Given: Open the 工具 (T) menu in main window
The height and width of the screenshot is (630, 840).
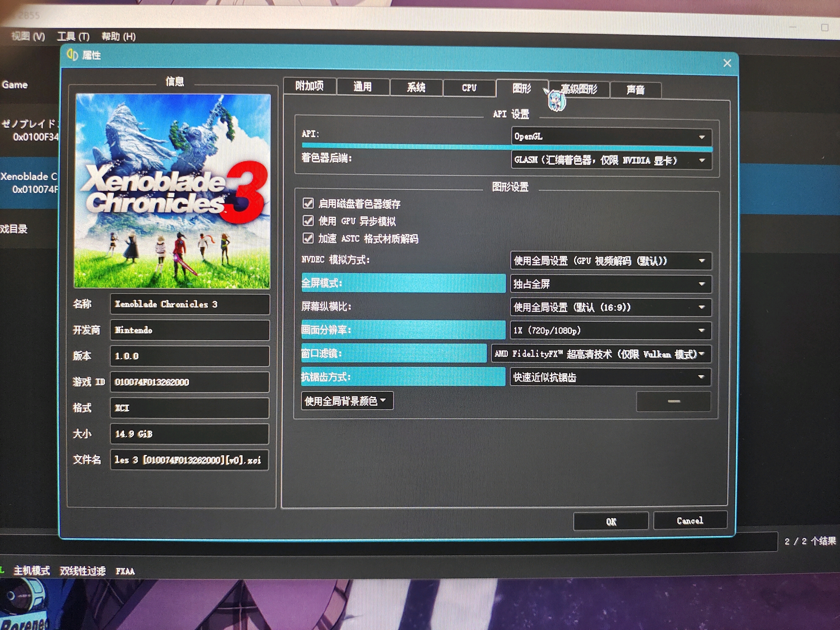Looking at the screenshot, I should coord(73,37).
